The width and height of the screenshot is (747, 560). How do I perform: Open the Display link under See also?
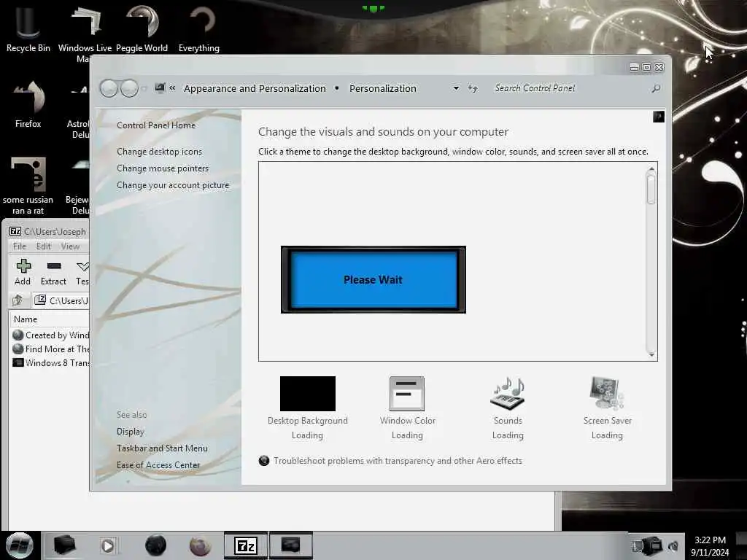coord(130,432)
